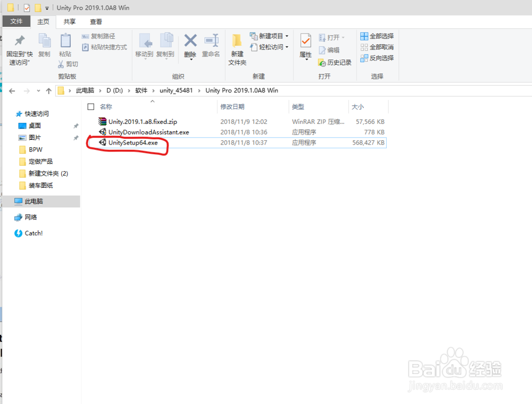
Task: Click Select none (全部取消)
Action: [x=377, y=47]
